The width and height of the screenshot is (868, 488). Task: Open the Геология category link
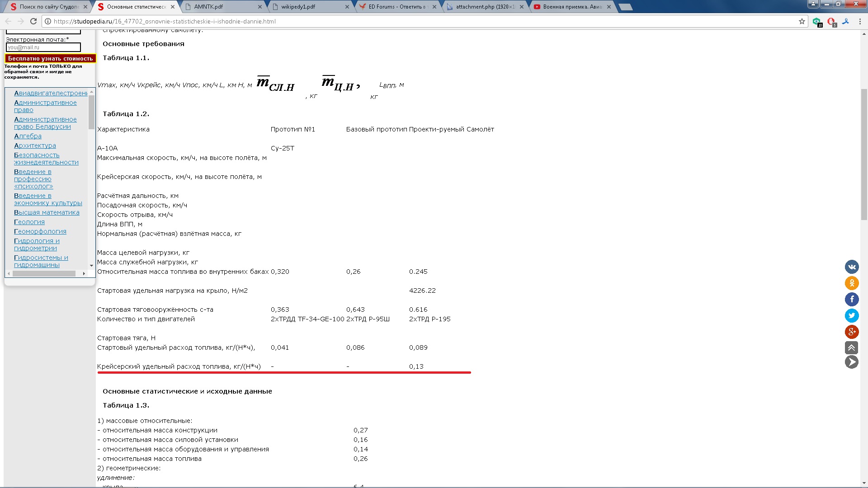tap(29, 222)
